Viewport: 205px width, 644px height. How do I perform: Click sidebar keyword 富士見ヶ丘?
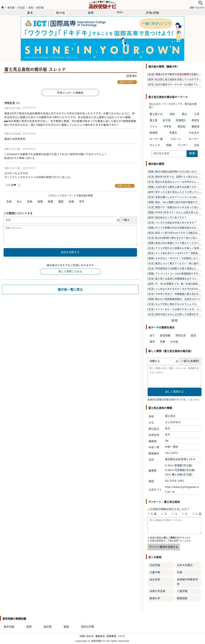pos(156,114)
